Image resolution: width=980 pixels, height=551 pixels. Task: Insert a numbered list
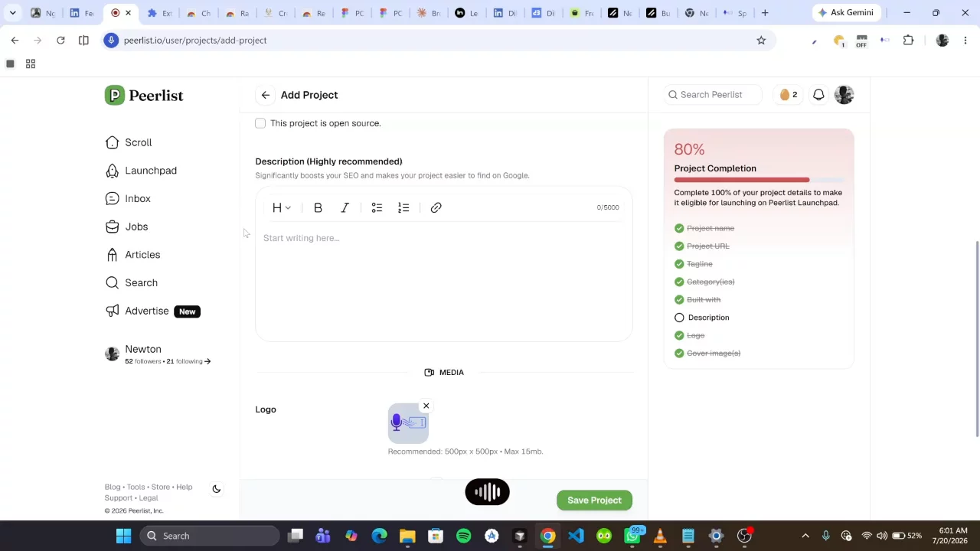pos(403,207)
